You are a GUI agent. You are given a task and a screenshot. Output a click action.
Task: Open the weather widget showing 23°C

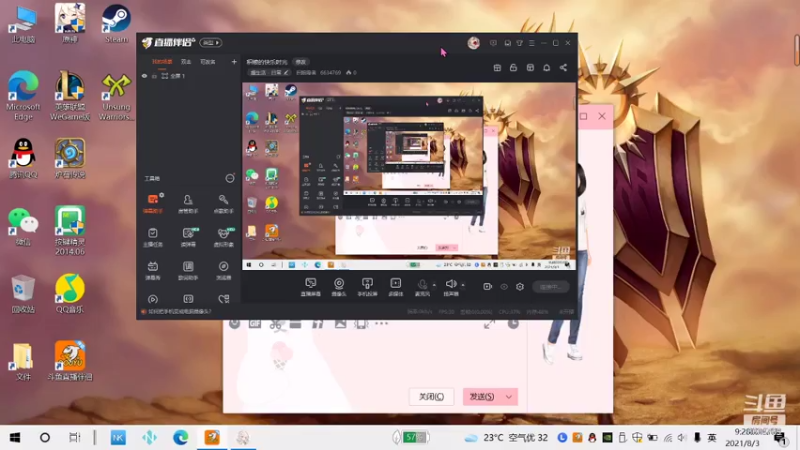tap(506, 437)
